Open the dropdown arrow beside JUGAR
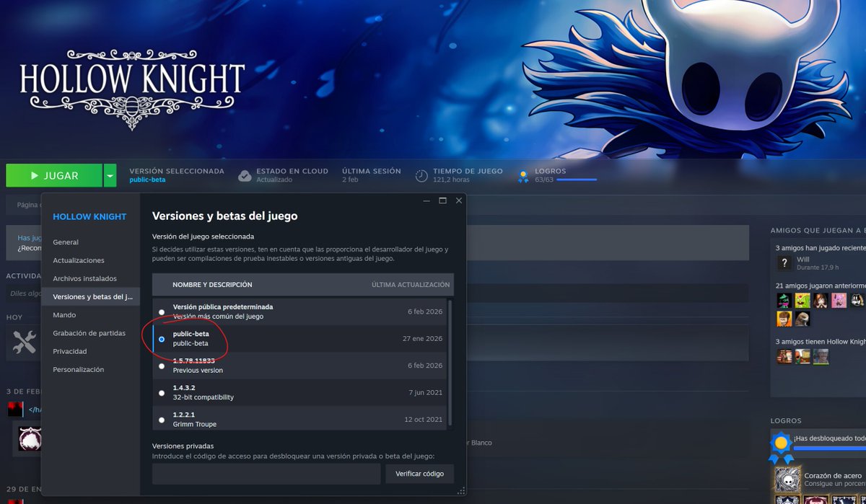The image size is (866, 504). pyautogui.click(x=110, y=175)
